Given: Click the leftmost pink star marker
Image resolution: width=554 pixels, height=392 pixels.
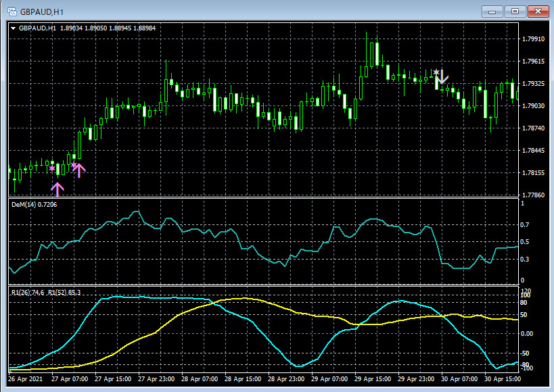Looking at the screenshot, I should coord(52,168).
